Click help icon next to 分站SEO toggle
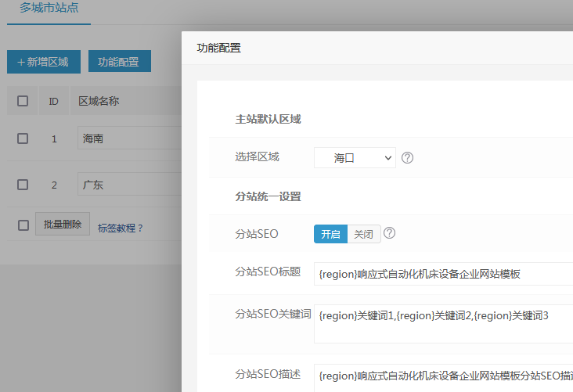This screenshot has height=392, width=573. [x=390, y=233]
